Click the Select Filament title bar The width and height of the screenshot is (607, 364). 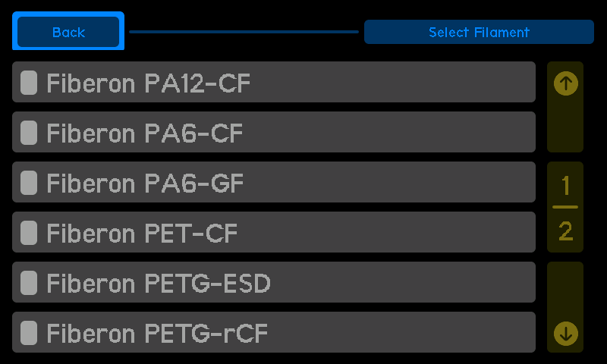click(x=479, y=32)
